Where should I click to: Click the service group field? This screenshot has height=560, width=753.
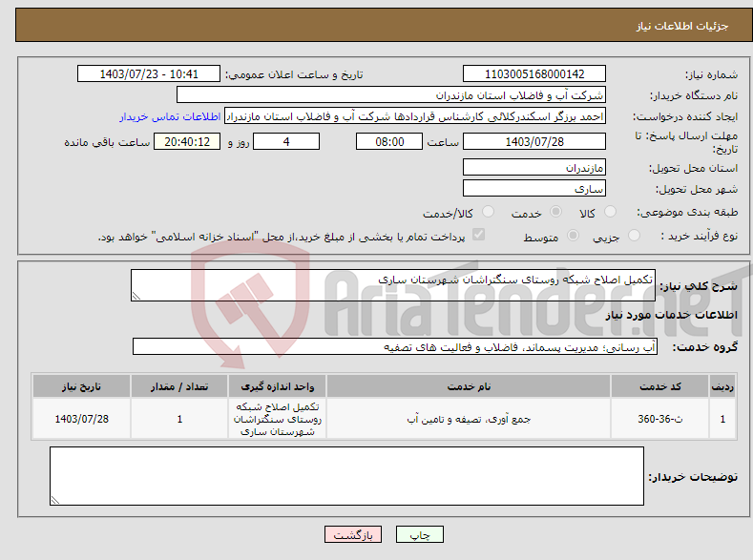pyautogui.click(x=395, y=346)
